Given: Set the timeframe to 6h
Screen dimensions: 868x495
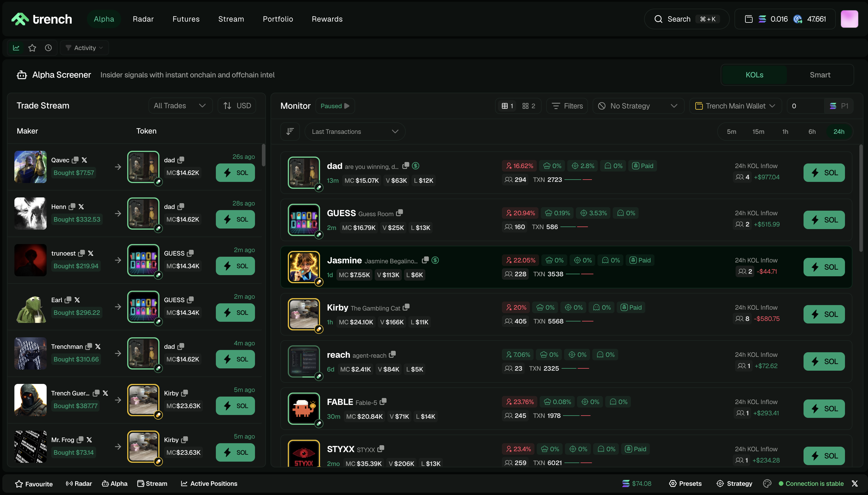Looking at the screenshot, I should tap(812, 132).
